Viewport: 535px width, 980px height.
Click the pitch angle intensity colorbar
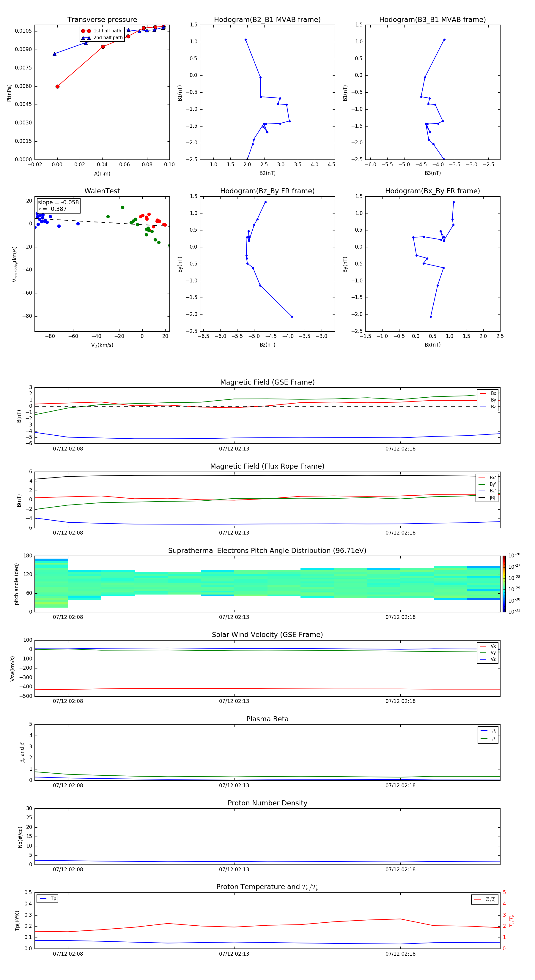click(x=504, y=584)
